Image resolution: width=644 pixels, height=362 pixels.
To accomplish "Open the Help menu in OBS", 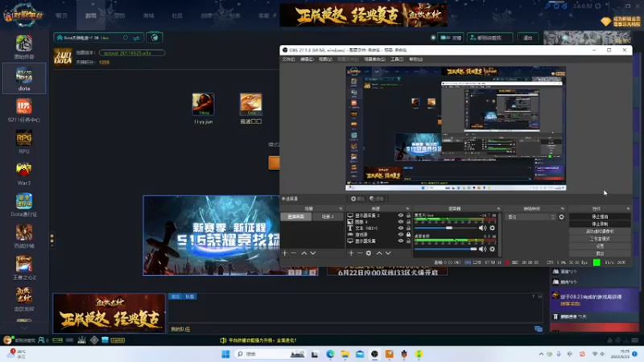I will click(415, 59).
